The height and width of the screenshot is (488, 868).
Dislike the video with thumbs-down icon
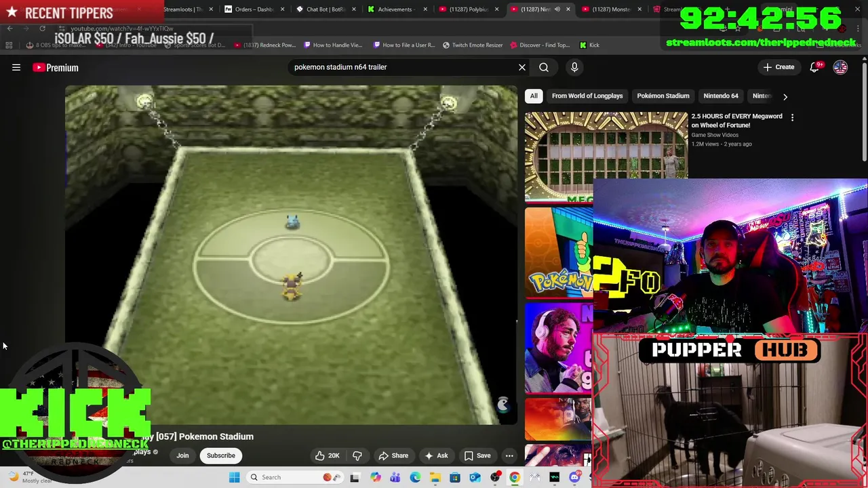click(357, 455)
